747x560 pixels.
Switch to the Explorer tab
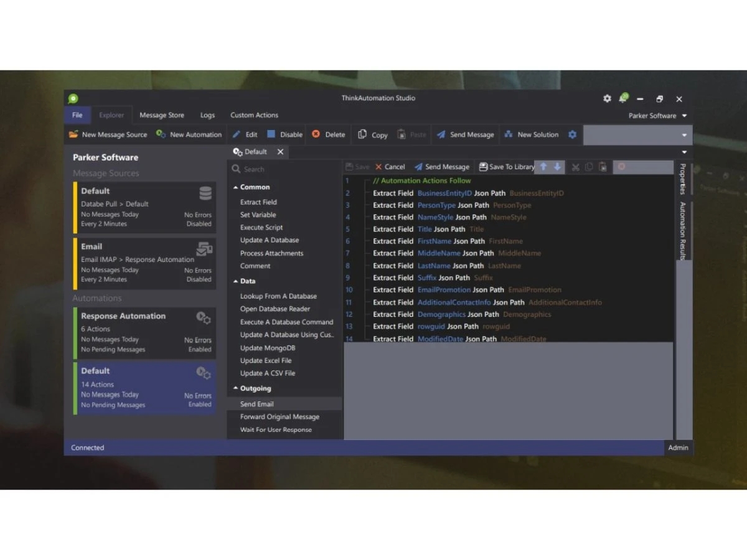[x=111, y=115]
